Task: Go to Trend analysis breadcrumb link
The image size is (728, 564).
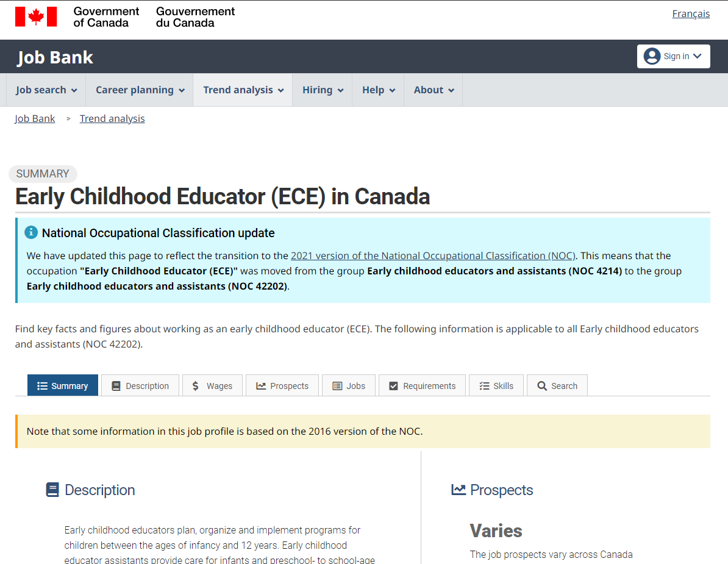Action: [112, 119]
